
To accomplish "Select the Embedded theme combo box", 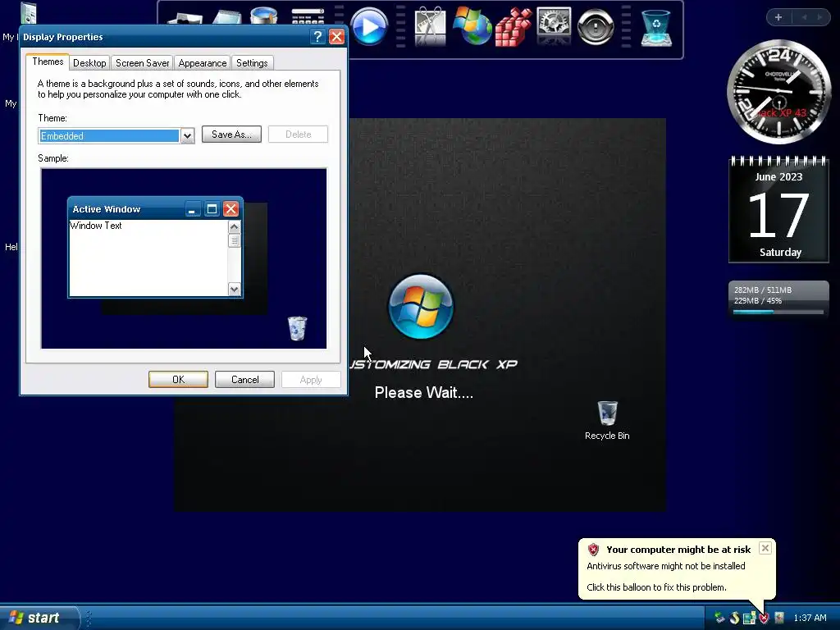I will tap(116, 136).
